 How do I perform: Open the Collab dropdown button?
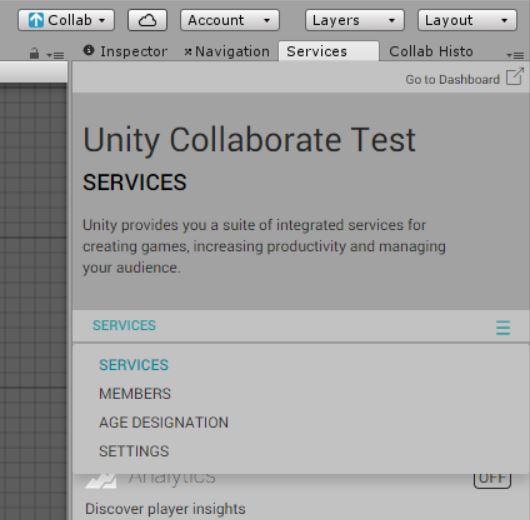[66, 20]
